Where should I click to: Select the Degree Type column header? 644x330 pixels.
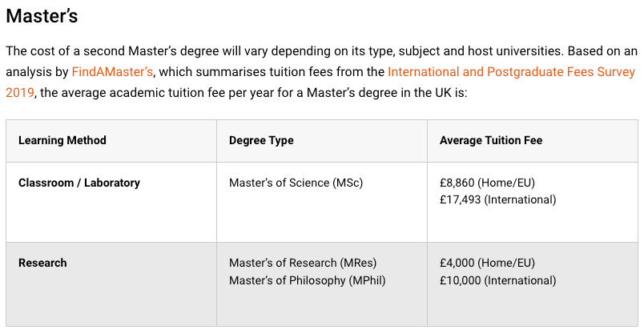(x=261, y=140)
